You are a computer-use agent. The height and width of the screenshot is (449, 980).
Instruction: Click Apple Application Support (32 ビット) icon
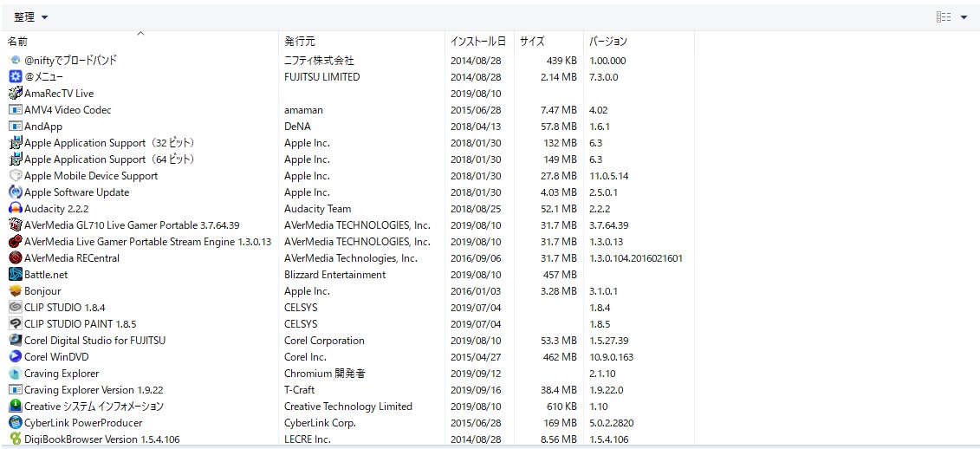click(x=16, y=142)
